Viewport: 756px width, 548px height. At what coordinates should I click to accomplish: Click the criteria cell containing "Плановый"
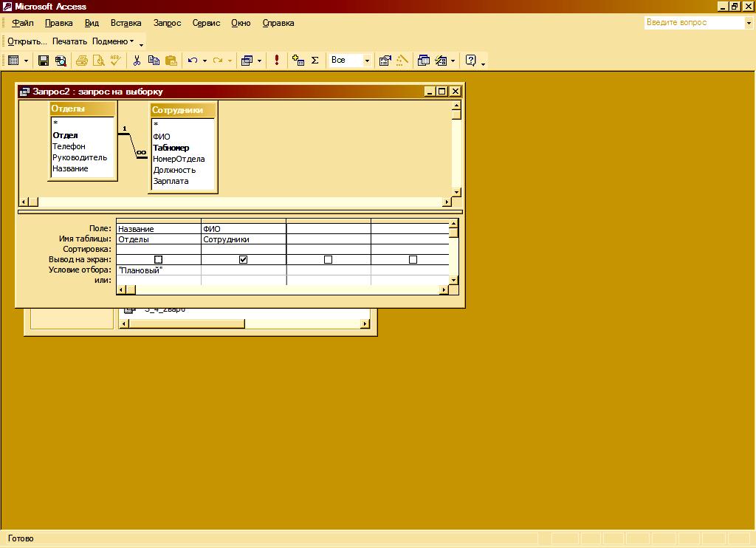159,270
